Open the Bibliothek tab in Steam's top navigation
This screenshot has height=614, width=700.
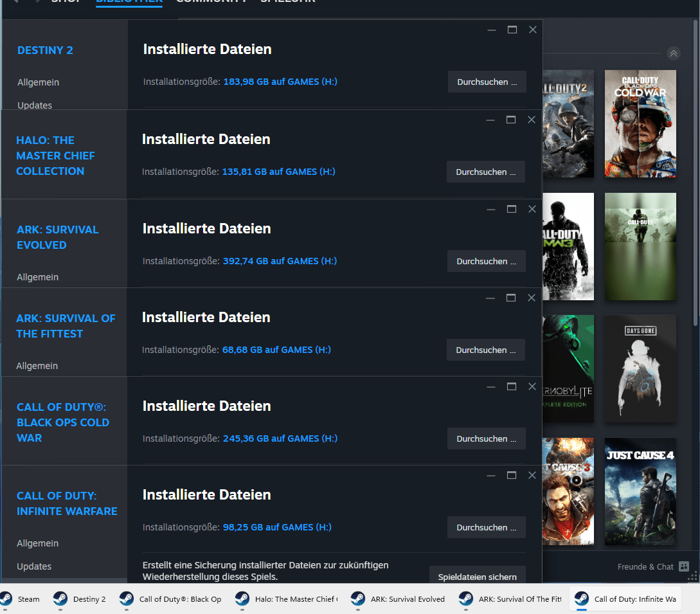tap(129, 2)
